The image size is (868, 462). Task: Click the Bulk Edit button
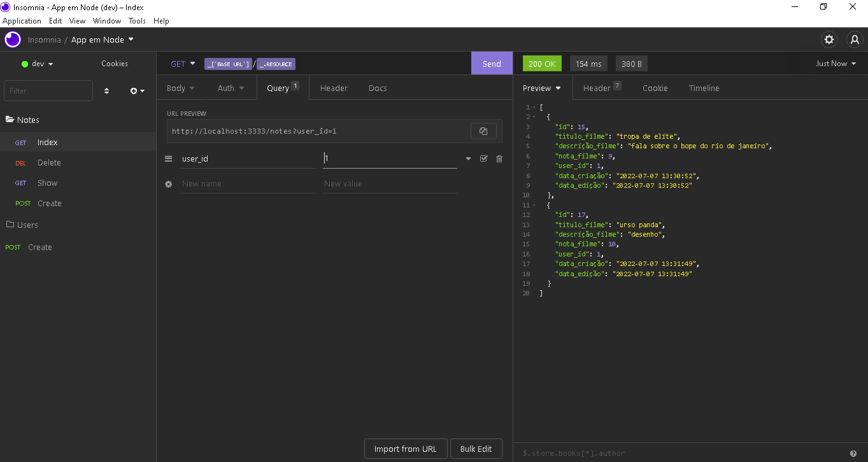point(476,449)
